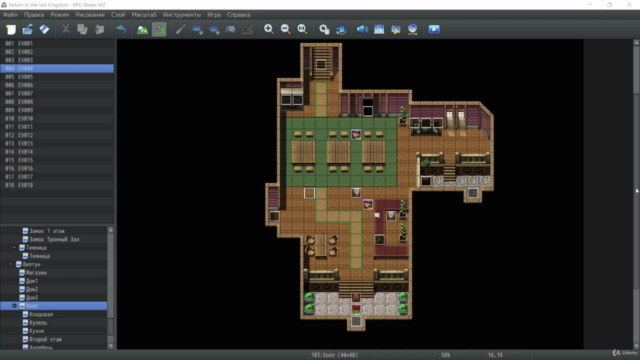The width and height of the screenshot is (640, 360).
Task: Select event 012 EV012 in the list
Action: pos(57,135)
